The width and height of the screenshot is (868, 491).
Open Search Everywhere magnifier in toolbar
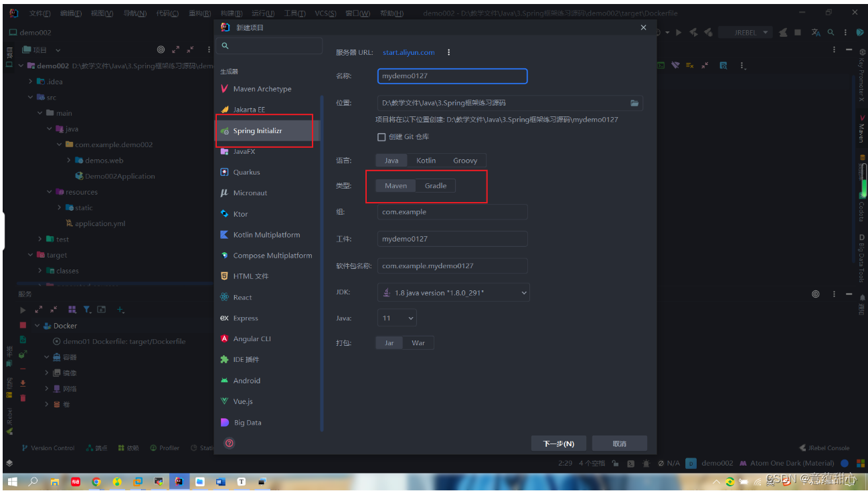pyautogui.click(x=831, y=32)
